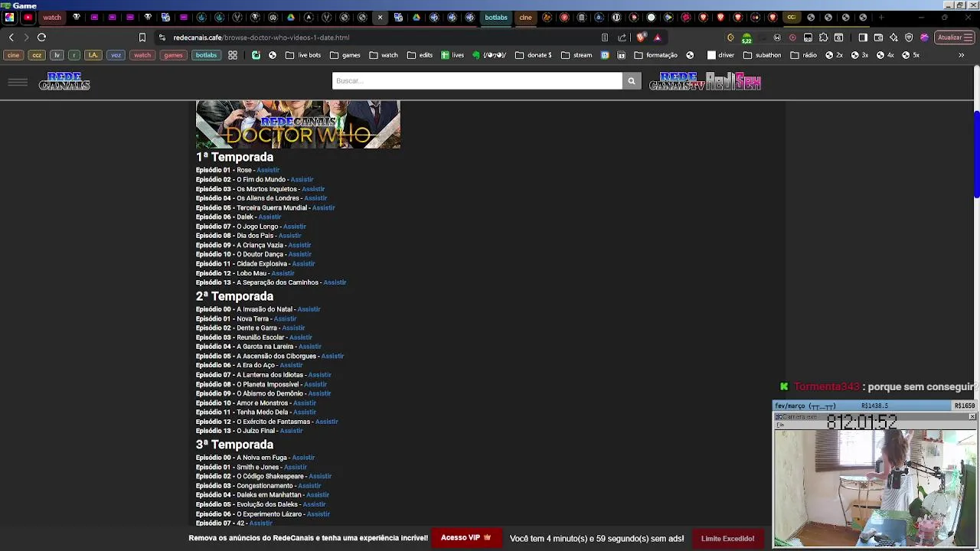Open the 'subathon' bookmarks folder
This screenshot has width=980, height=551.
(762, 55)
